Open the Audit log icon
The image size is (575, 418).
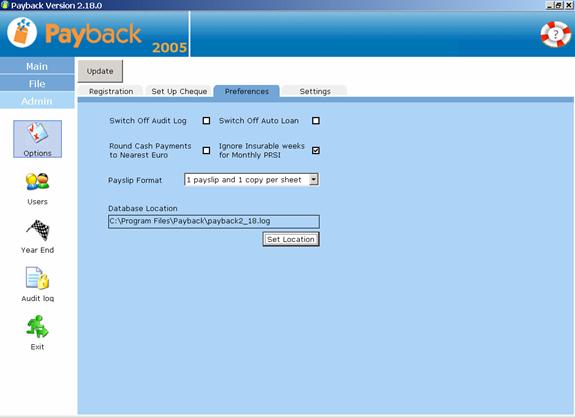37,278
